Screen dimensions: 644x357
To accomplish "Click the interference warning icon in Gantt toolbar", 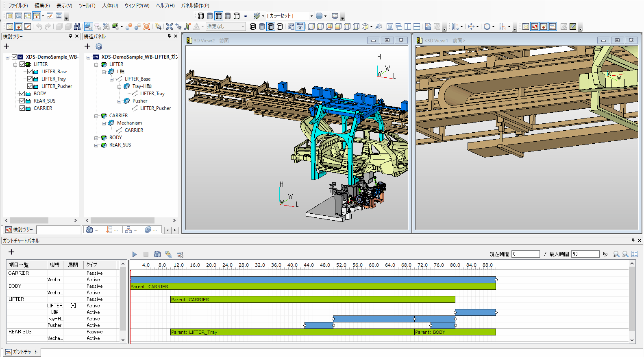I will pos(168,254).
